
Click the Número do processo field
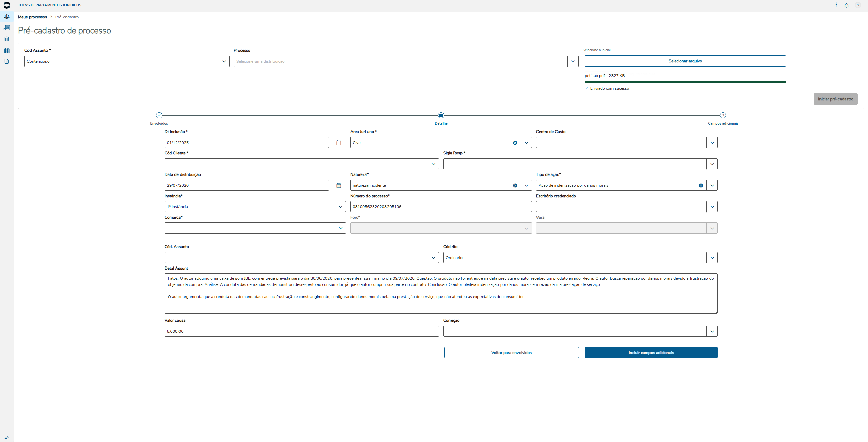[440, 207]
